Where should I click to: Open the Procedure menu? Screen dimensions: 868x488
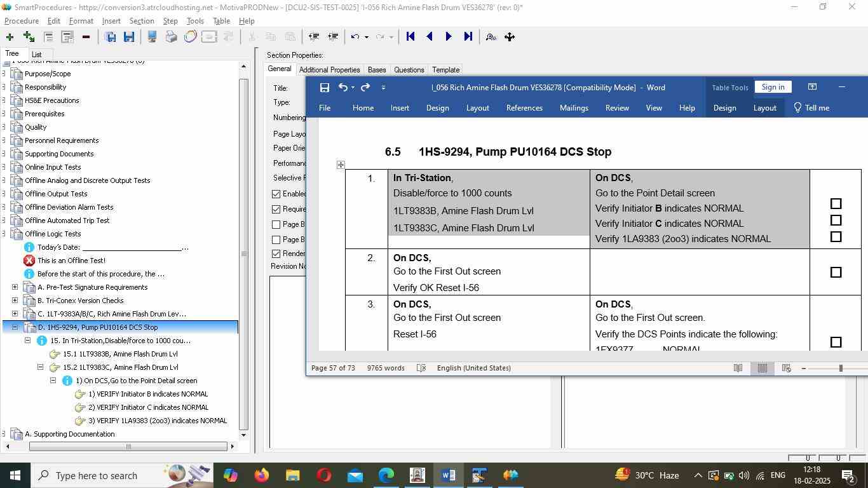(22, 21)
